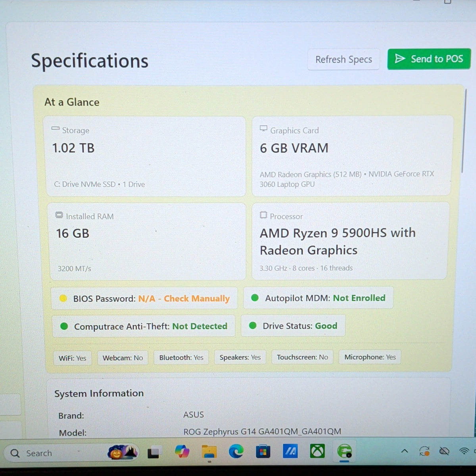Screen dimensions: 476x476
Task: Open Microsoft Store from the taskbar
Action: tap(263, 451)
